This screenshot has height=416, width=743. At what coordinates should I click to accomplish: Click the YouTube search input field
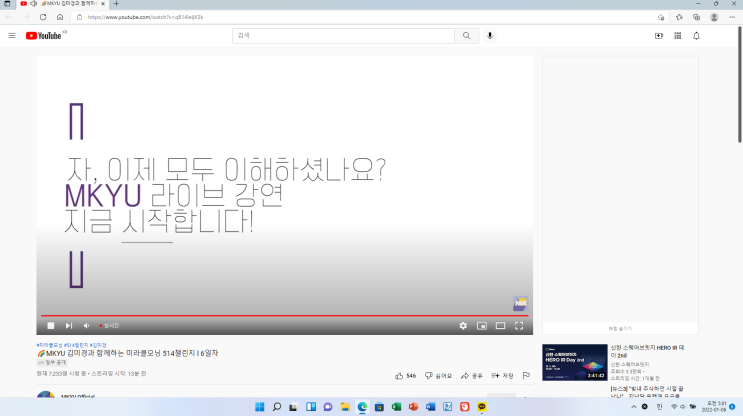[x=343, y=36]
